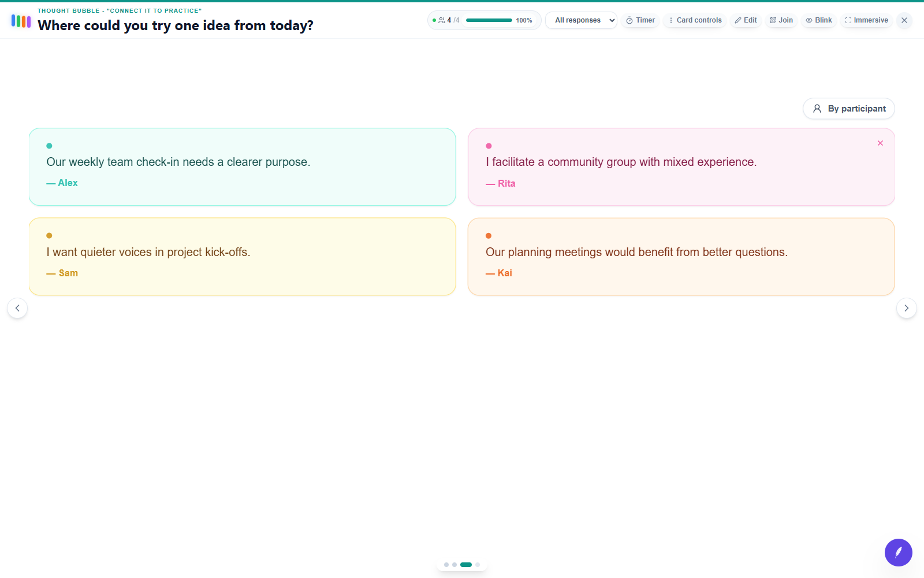924x578 pixels.
Task: Start the Timer
Action: pyautogui.click(x=640, y=20)
